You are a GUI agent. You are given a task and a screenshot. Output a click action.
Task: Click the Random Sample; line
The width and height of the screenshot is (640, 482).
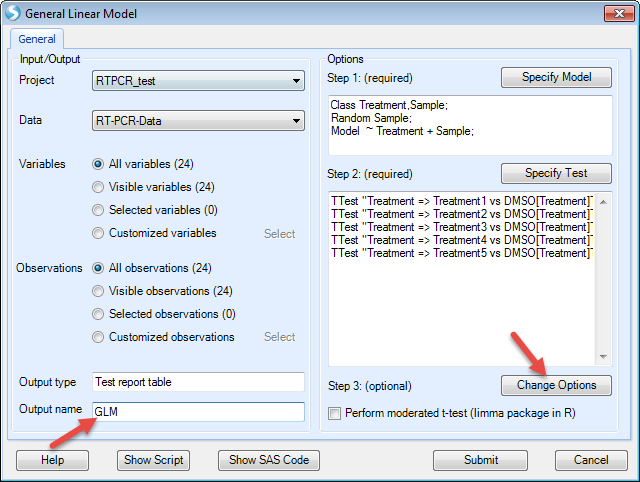371,118
